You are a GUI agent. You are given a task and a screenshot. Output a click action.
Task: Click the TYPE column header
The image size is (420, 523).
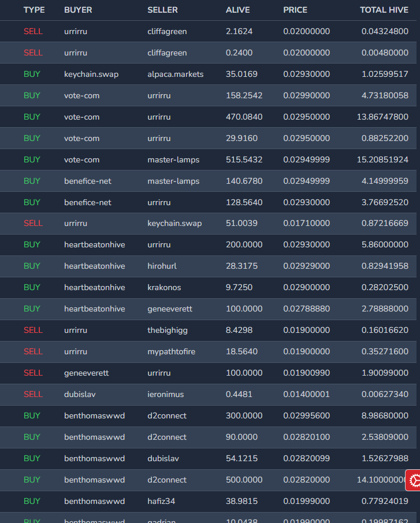[x=34, y=10]
